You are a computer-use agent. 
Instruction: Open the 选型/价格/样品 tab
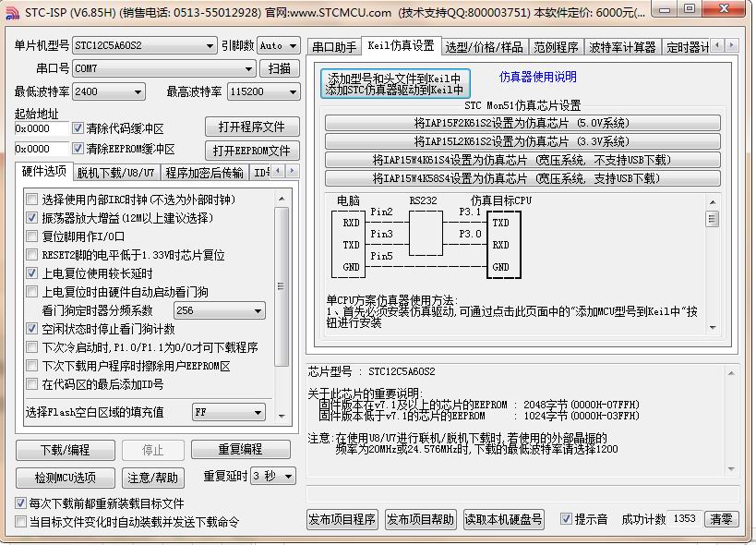(484, 47)
